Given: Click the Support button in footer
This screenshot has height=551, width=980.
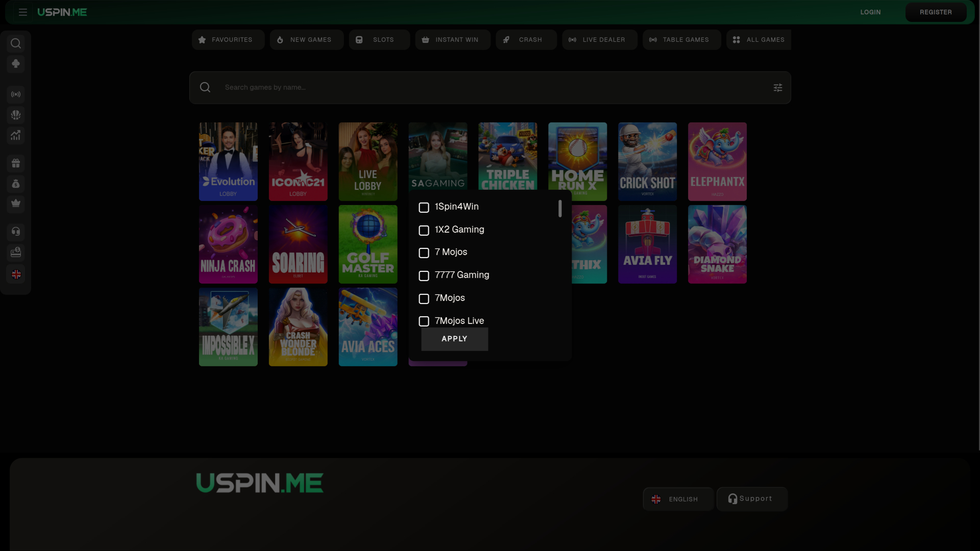Looking at the screenshot, I should [x=752, y=499].
